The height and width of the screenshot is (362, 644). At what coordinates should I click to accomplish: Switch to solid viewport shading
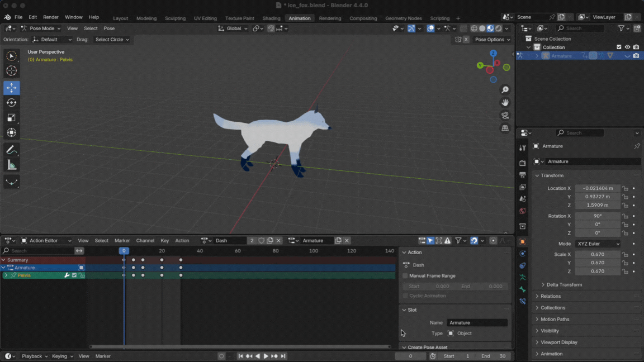pos(482,28)
